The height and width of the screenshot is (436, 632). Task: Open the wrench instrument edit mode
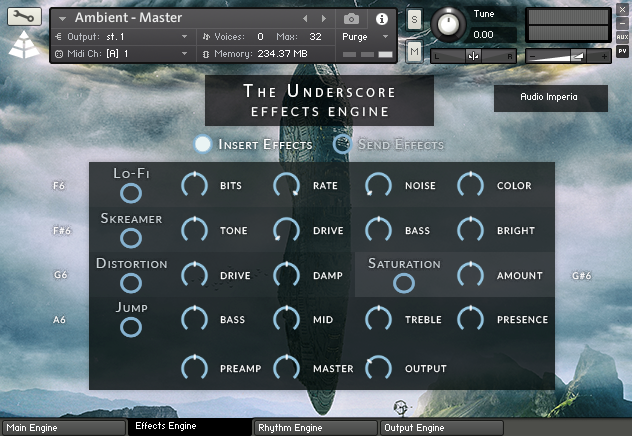24,16
